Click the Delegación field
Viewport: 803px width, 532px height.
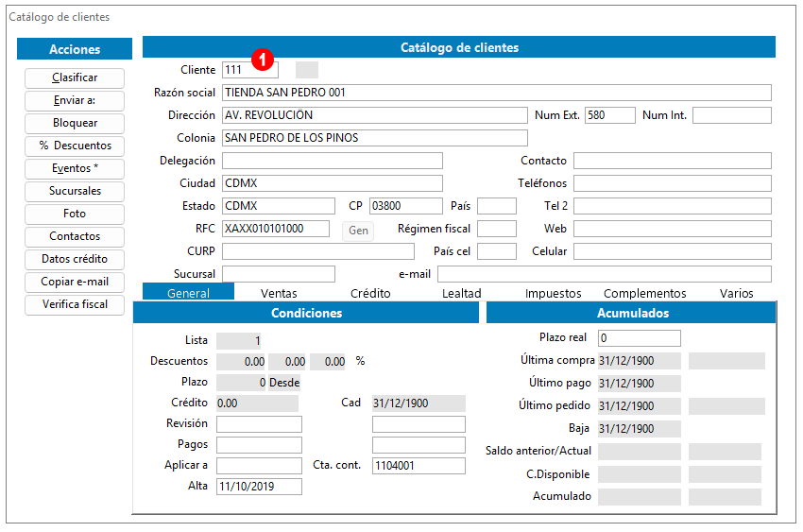click(x=333, y=161)
